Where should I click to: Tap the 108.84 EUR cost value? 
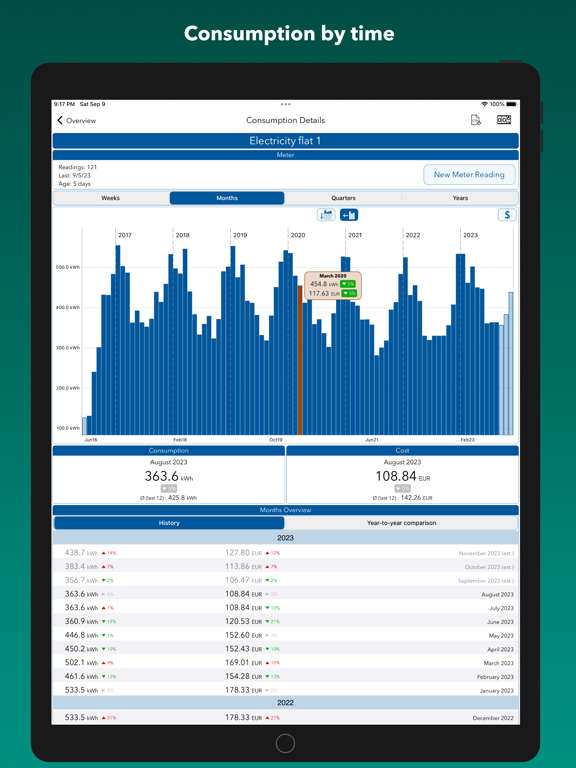pyautogui.click(x=403, y=476)
